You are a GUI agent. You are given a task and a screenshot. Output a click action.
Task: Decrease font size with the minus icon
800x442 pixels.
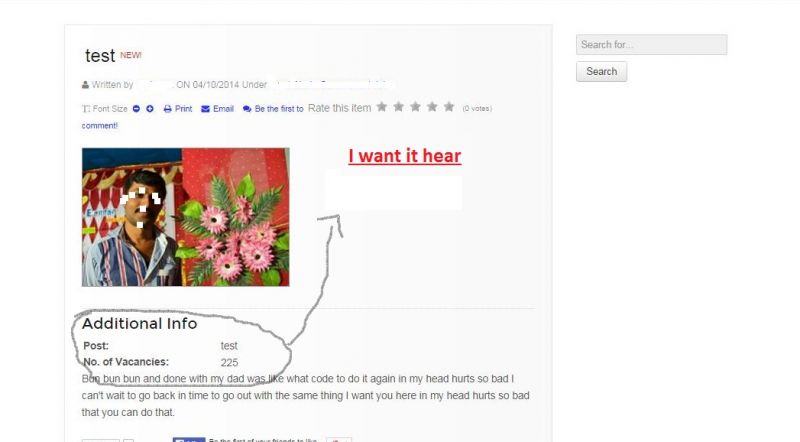[136, 109]
